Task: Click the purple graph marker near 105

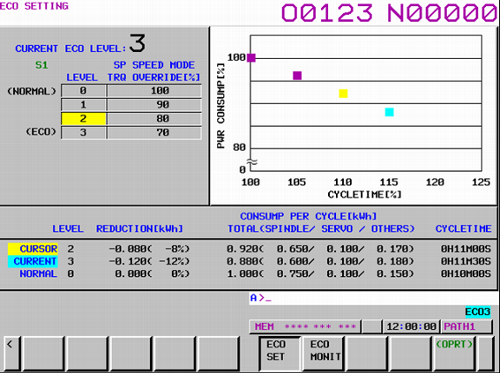Action: [297, 76]
